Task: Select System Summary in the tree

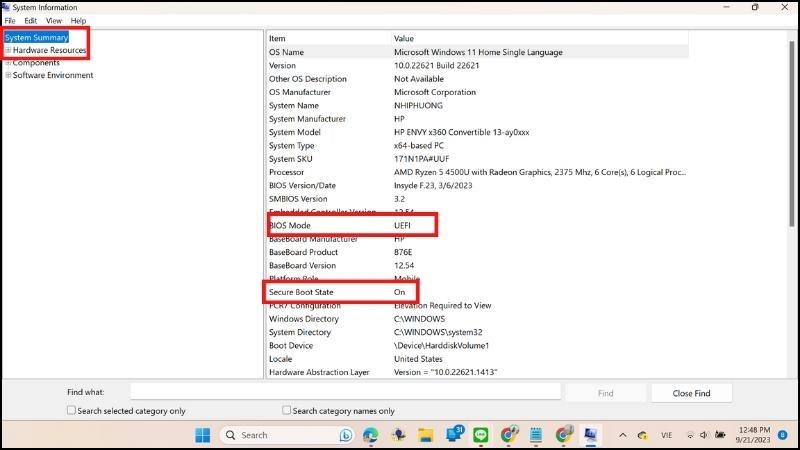Action: click(x=36, y=37)
